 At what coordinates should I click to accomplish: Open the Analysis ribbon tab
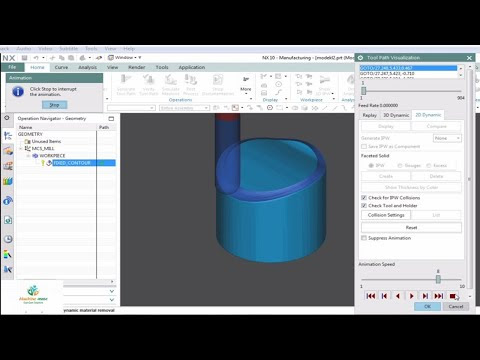87,67
